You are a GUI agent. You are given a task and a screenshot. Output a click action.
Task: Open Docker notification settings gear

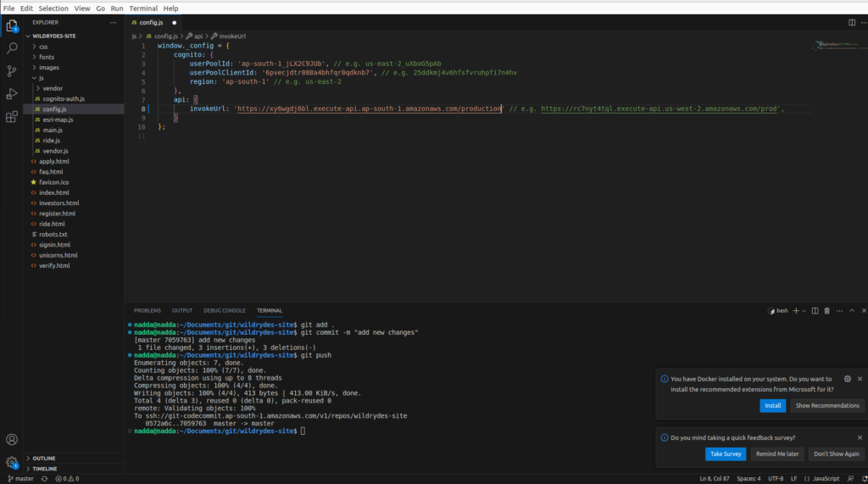coord(848,379)
